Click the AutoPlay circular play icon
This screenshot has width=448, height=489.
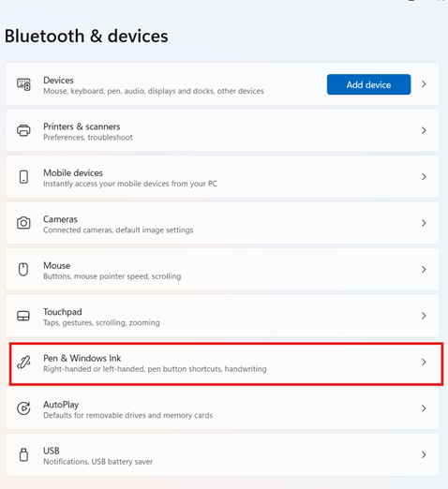click(23, 408)
